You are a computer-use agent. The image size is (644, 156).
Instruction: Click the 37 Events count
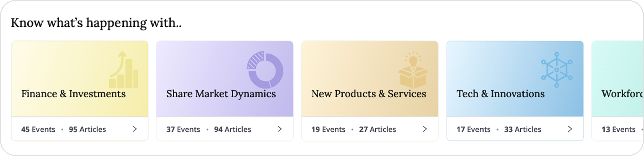click(x=183, y=129)
